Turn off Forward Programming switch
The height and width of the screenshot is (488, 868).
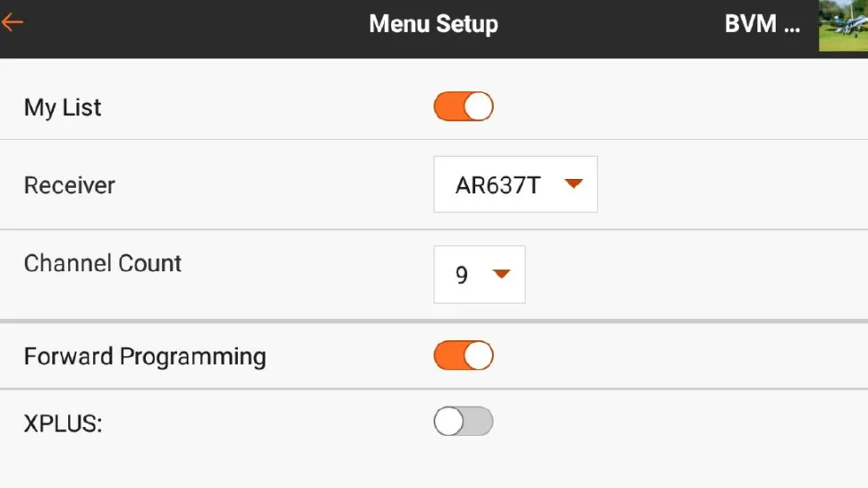pyautogui.click(x=464, y=355)
